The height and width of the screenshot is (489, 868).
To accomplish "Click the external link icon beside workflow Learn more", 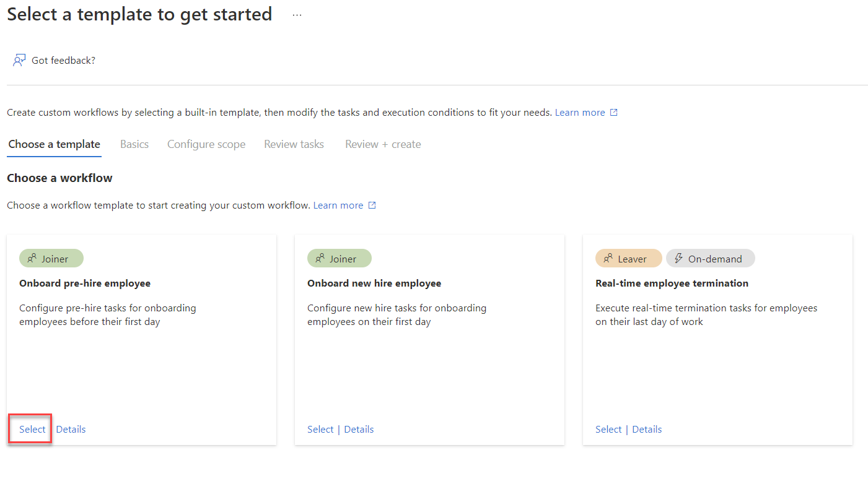I will 372,205.
